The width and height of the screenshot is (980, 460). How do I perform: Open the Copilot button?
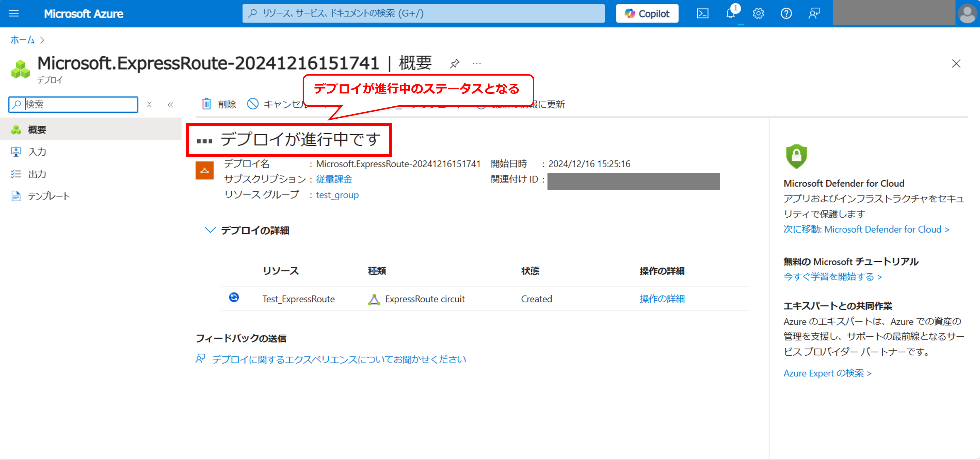(647, 14)
